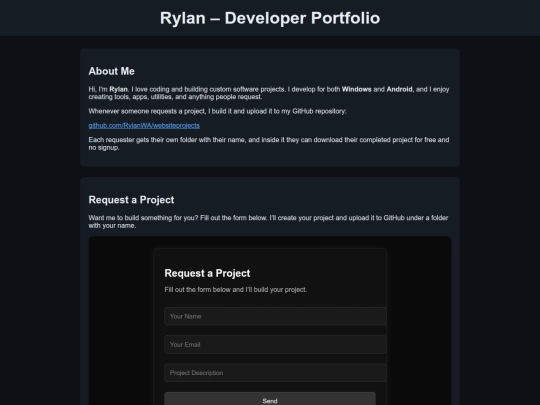Click the Your Name input field
540x405 pixels.
pyautogui.click(x=275, y=316)
